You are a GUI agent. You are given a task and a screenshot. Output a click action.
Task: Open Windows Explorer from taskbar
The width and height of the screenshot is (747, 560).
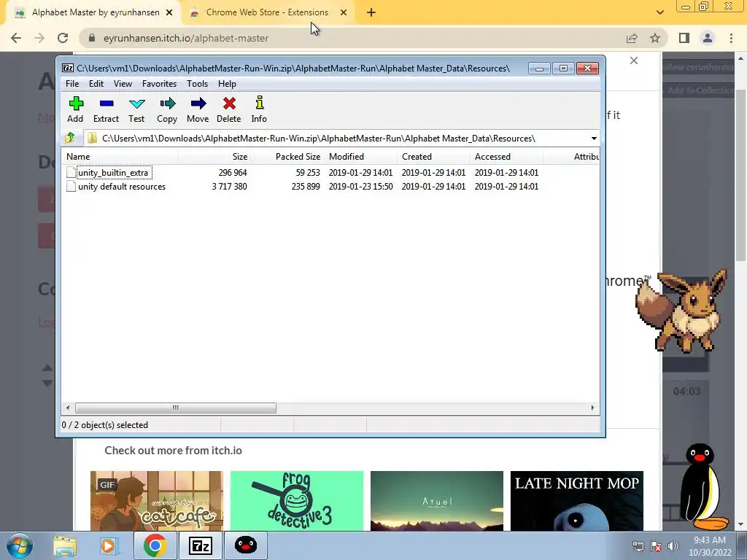[x=65, y=545]
